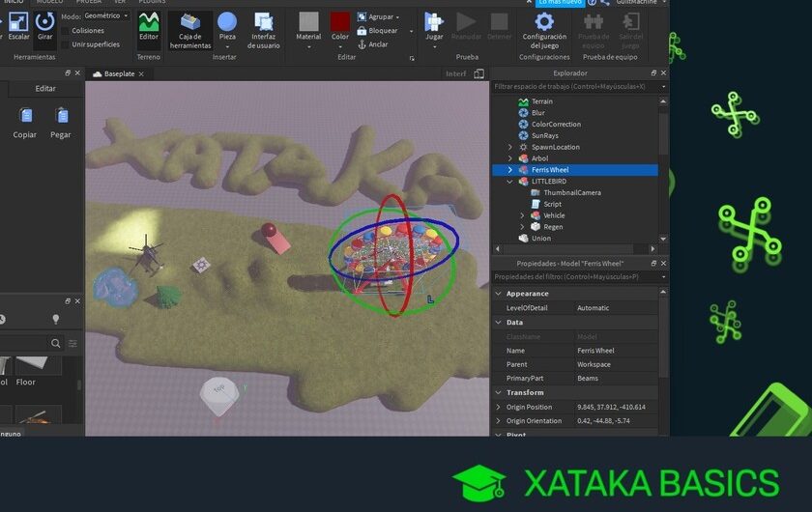This screenshot has height=512, width=812.
Task: Click Pegar in Editar panel
Action: 61,123
